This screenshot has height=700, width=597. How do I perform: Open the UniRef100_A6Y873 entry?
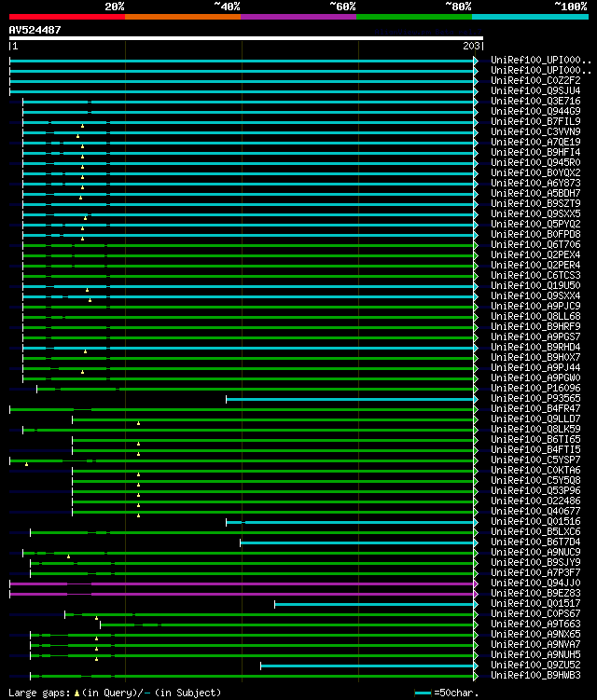tap(535, 183)
